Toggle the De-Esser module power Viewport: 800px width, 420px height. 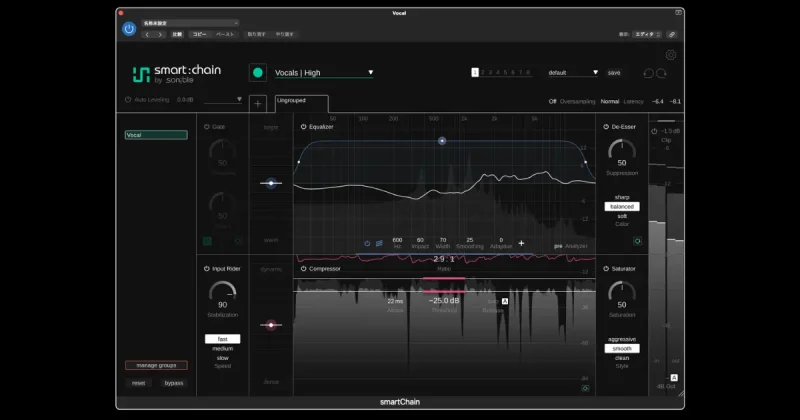tap(606, 127)
